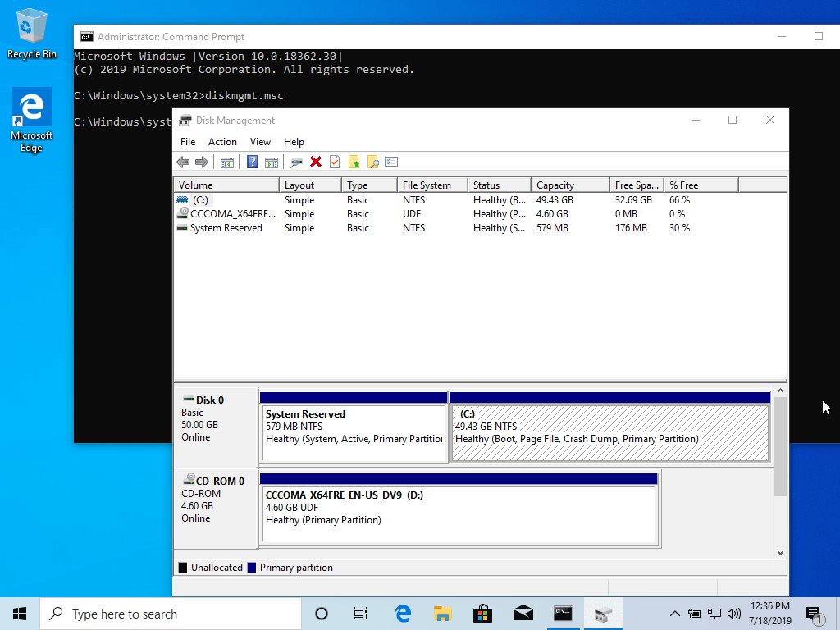This screenshot has height=630, width=840.
Task: Click the Properties checkmark page toolbar icon
Action: (x=334, y=162)
